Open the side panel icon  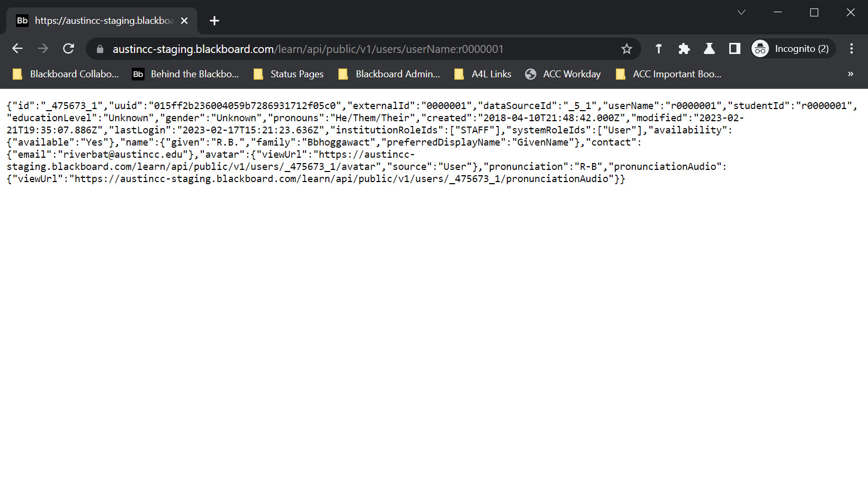(734, 49)
